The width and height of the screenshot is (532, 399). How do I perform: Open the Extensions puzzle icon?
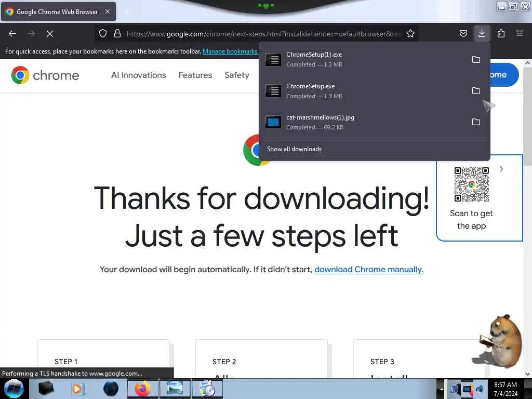501,34
